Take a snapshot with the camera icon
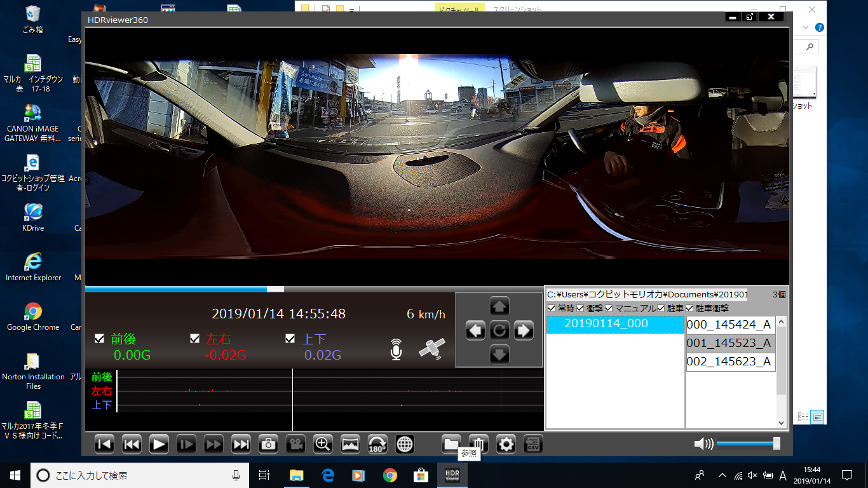The height and width of the screenshot is (488, 868). [x=268, y=444]
